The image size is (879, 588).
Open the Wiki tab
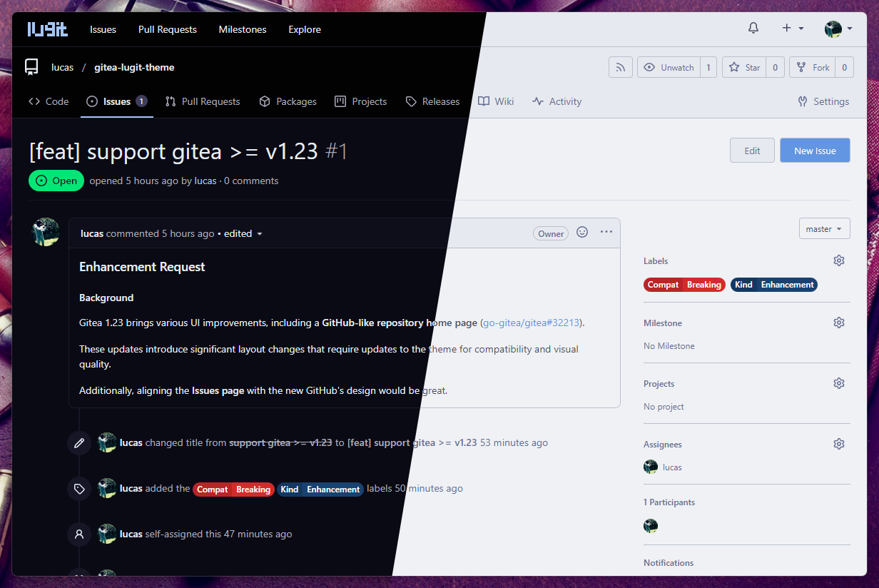coord(496,102)
